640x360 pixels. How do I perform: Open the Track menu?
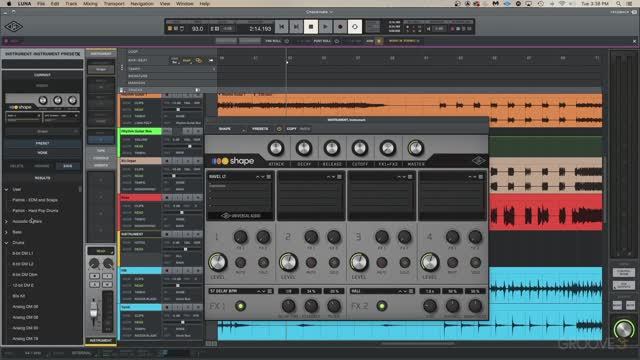71,4
